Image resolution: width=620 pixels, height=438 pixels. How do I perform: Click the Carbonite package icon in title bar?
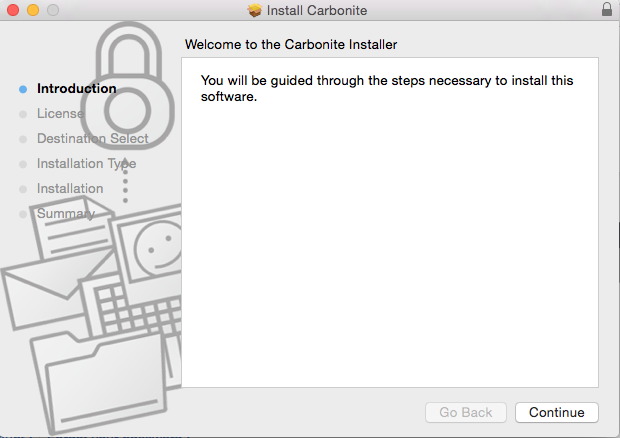point(254,10)
